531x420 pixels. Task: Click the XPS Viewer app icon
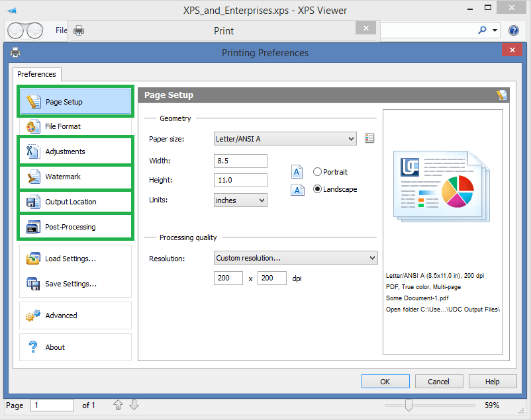[x=12, y=11]
